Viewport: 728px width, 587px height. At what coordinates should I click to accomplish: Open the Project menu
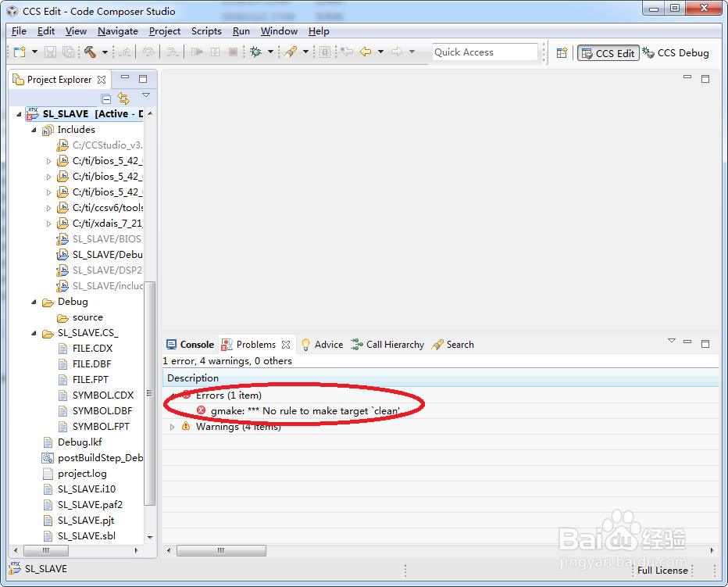pos(164,31)
